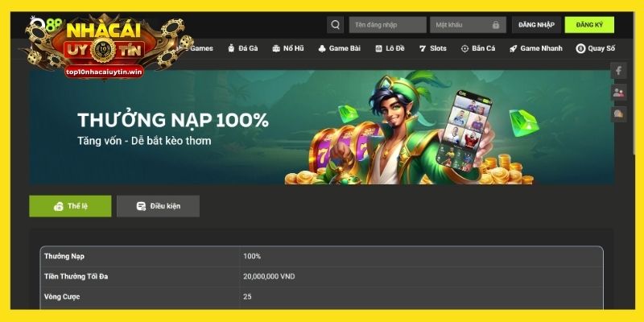644x322 pixels.
Task: Click the lock icon in password field
Action: [x=496, y=25]
